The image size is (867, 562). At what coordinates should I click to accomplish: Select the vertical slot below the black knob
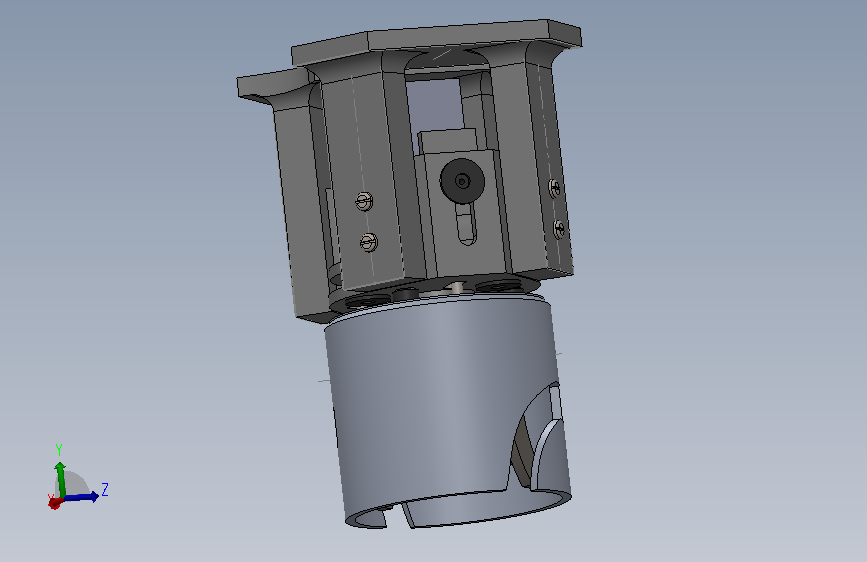click(467, 224)
